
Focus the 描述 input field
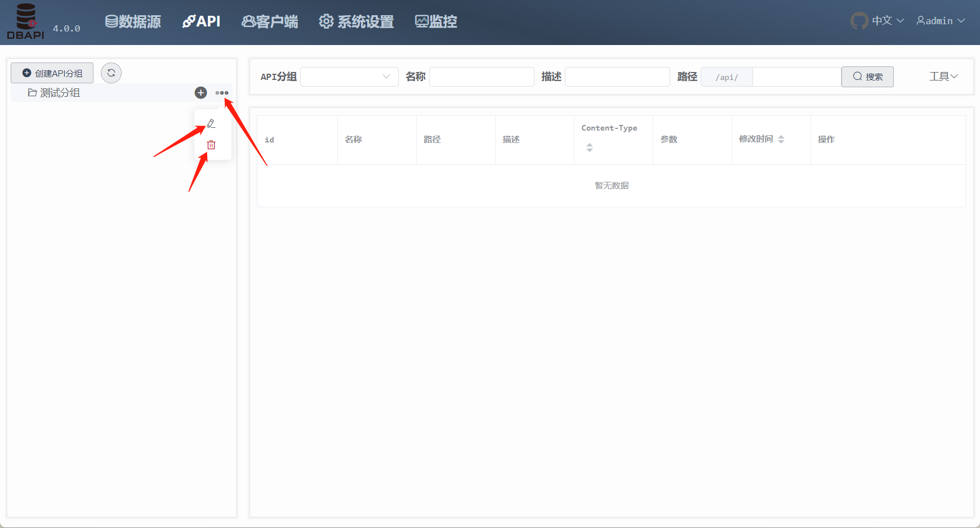coord(617,77)
